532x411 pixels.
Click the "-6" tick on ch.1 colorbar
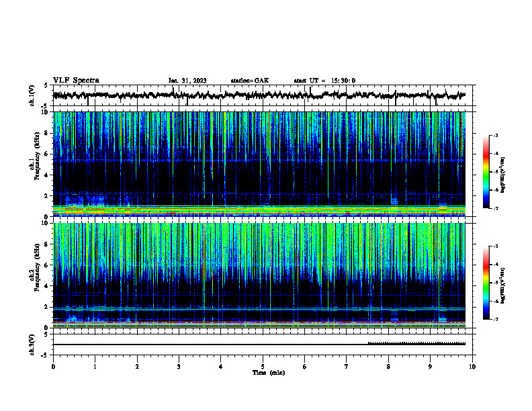point(496,190)
